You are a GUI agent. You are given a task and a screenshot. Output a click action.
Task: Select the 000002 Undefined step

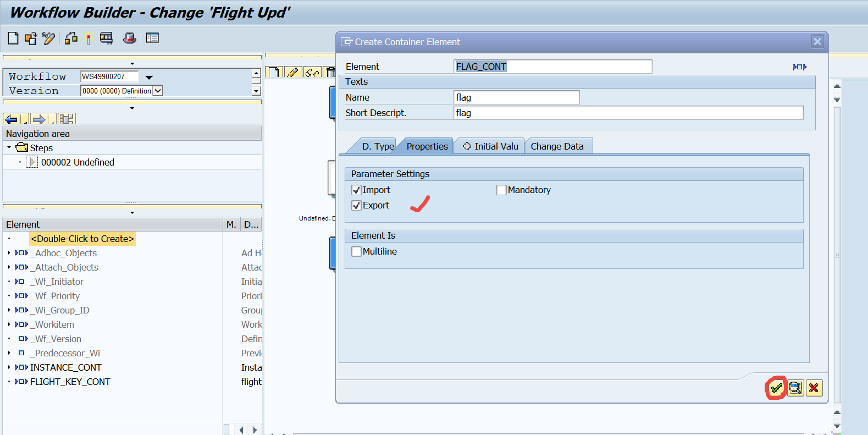[x=78, y=162]
